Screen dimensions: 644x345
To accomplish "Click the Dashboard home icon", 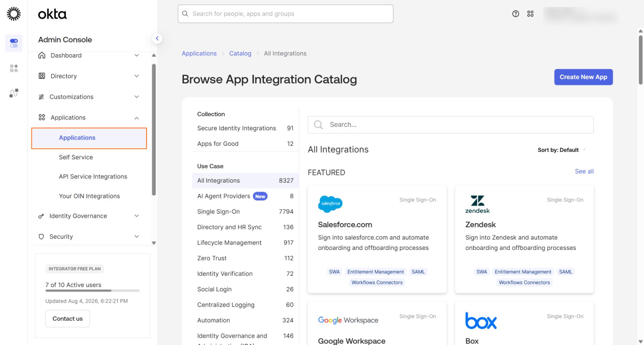I will [x=42, y=55].
